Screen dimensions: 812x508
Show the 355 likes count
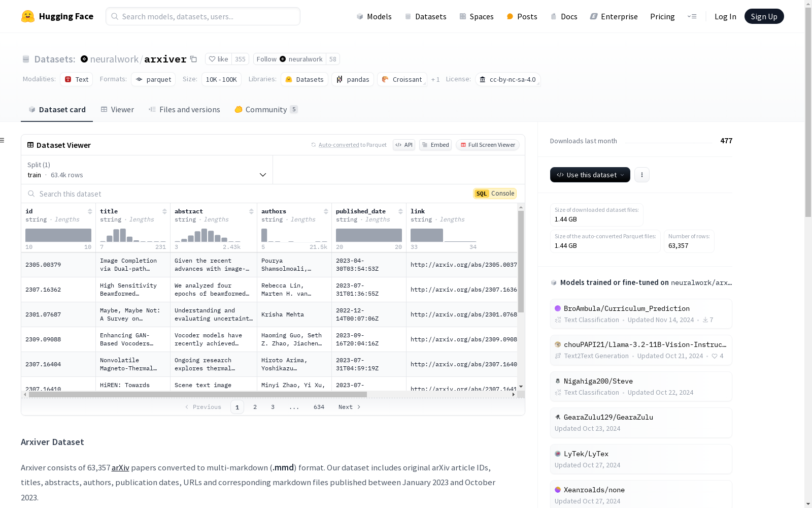coord(240,59)
